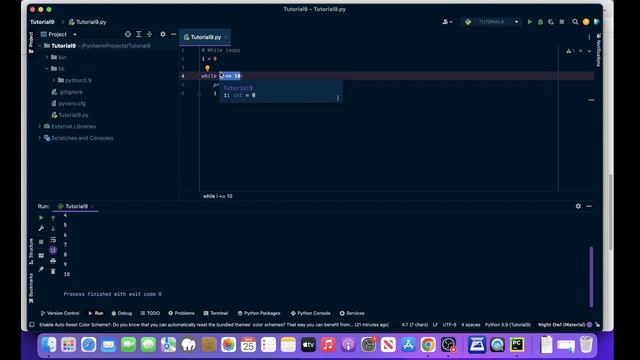640x360 pixels.
Task: Open the TUTORIAL9 run configuration dropdown
Action: tap(492, 22)
